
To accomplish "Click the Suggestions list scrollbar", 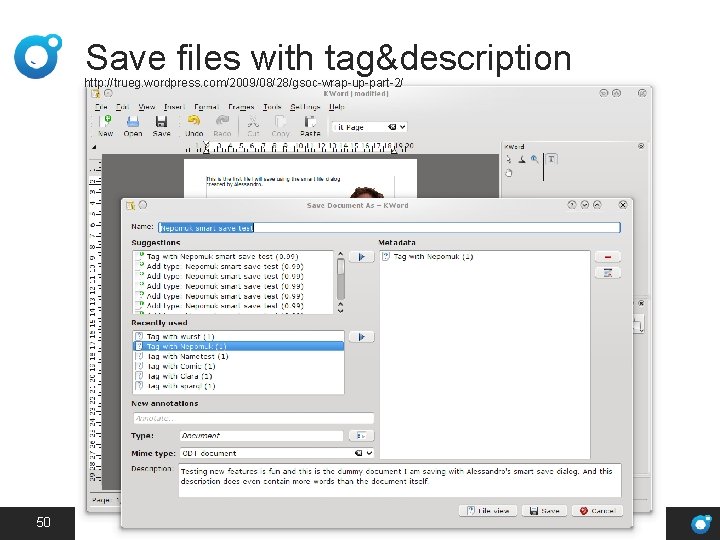I will pos(340,282).
